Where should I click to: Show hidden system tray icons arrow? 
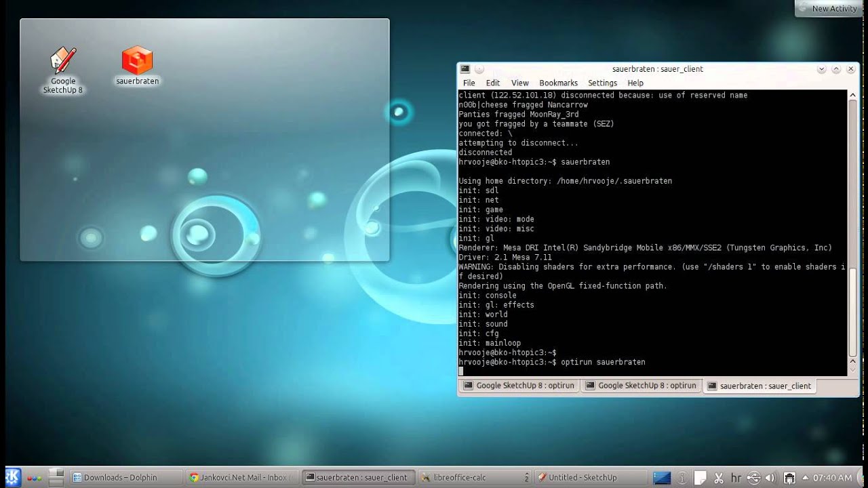coord(805,477)
